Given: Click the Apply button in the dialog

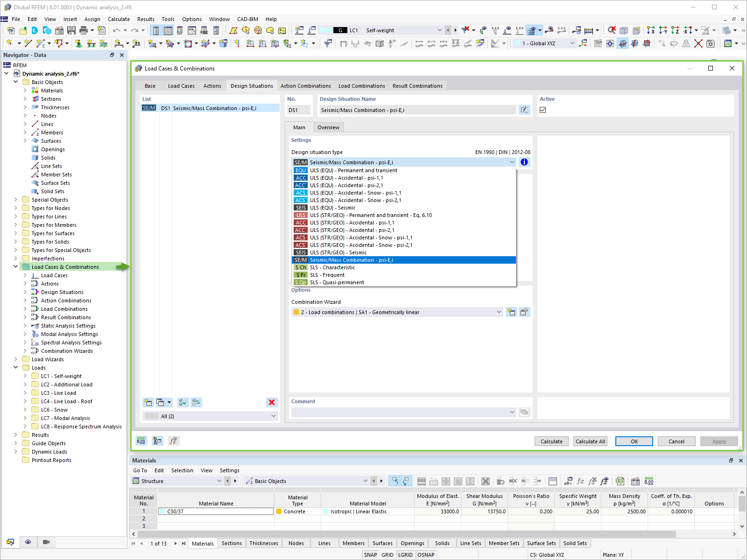Looking at the screenshot, I should [x=719, y=441].
